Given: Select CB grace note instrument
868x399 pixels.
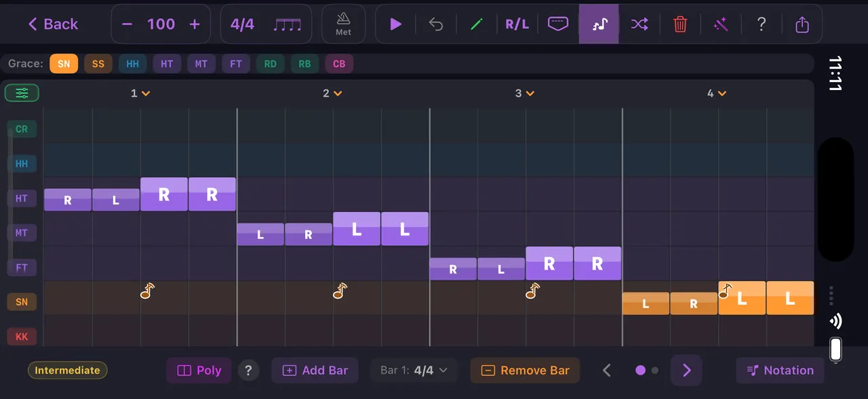Looking at the screenshot, I should (x=339, y=64).
